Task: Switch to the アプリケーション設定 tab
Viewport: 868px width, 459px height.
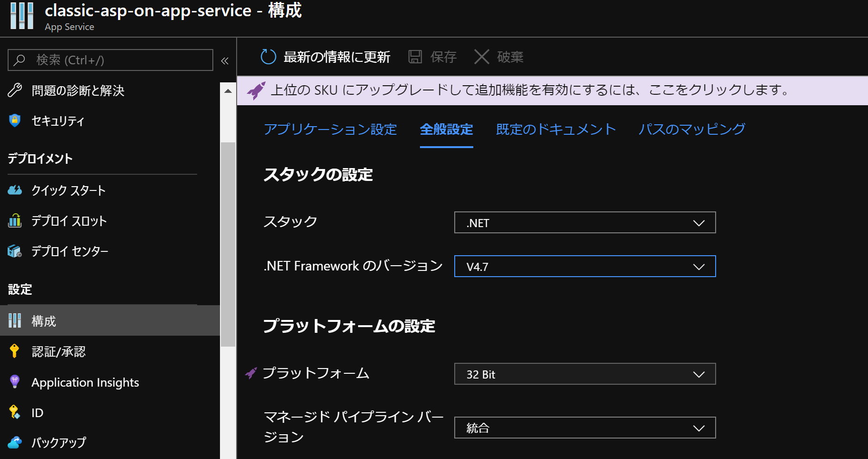Action: (x=330, y=129)
